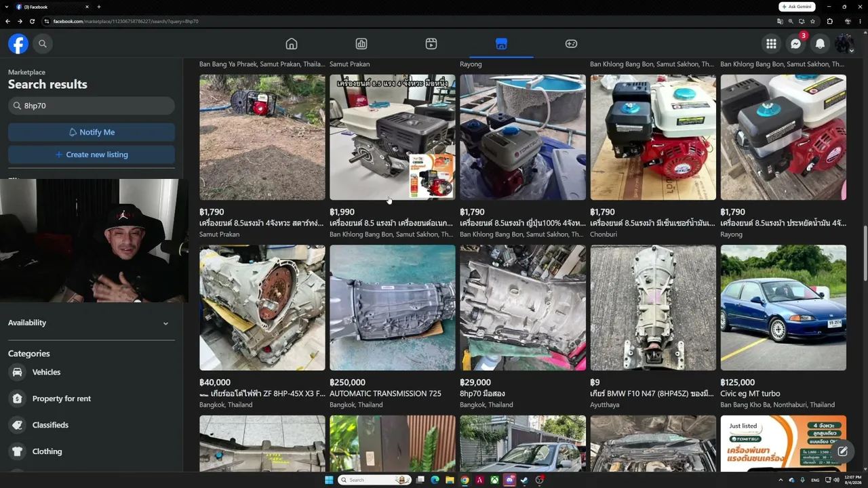Click the ฿40,000 price text
This screenshot has height=488, width=868.
(215, 382)
